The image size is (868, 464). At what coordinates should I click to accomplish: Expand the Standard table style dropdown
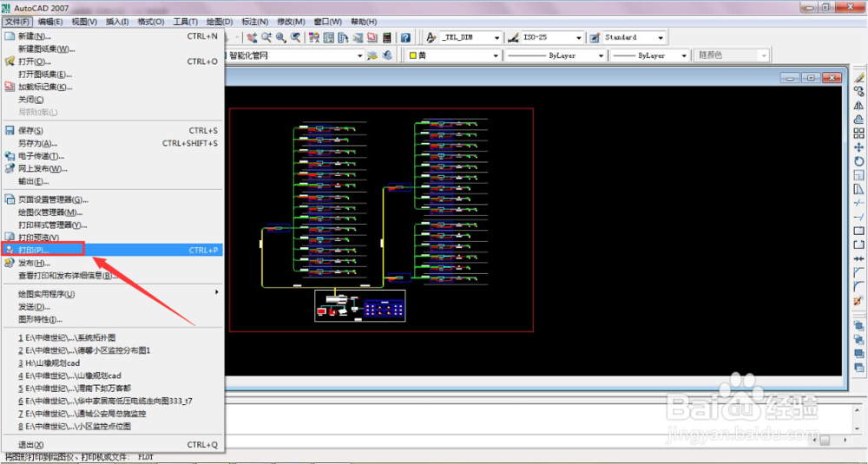661,37
